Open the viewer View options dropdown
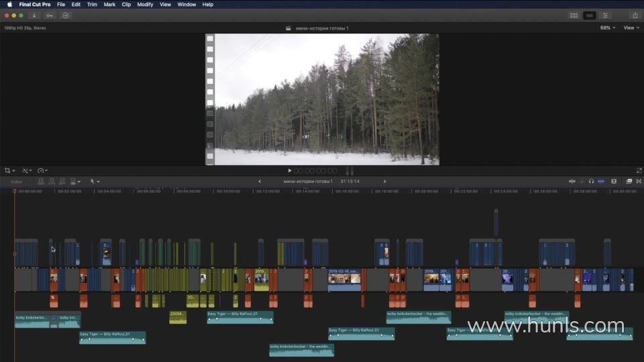Screen dimensions: 644x362 pos(631,28)
